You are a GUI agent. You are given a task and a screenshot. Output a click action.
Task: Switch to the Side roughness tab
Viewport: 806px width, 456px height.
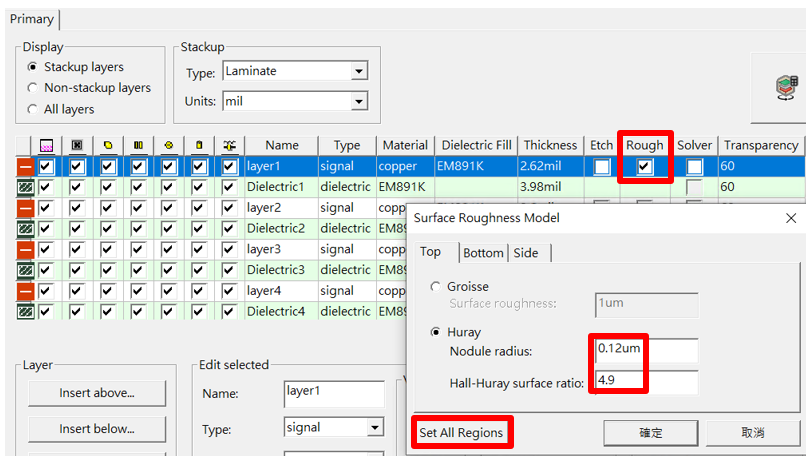tap(526, 253)
